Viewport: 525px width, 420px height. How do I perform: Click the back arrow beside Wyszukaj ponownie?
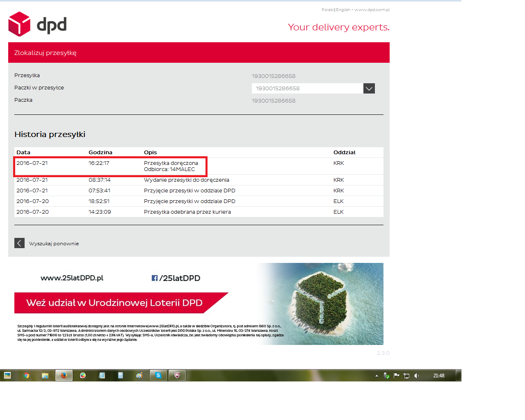(x=19, y=243)
